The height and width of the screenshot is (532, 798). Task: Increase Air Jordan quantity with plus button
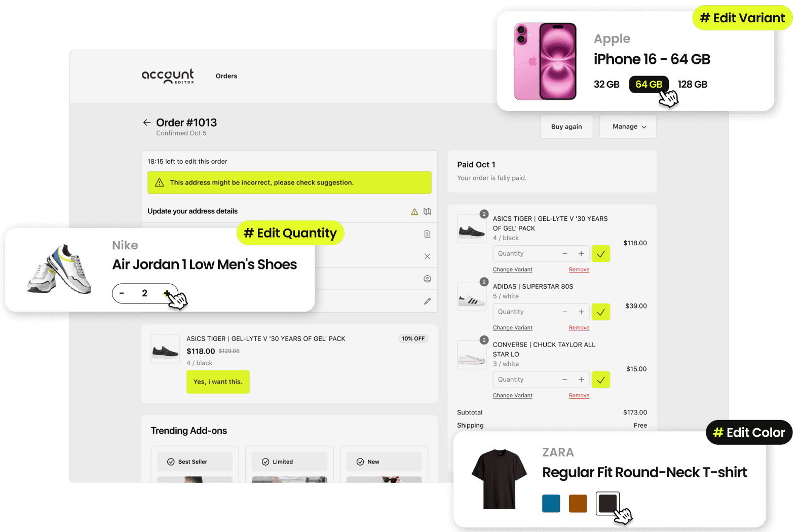click(166, 293)
